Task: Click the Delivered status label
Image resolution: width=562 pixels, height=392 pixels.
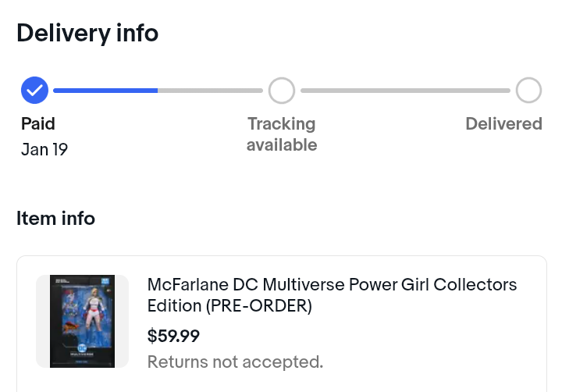Action: click(503, 123)
